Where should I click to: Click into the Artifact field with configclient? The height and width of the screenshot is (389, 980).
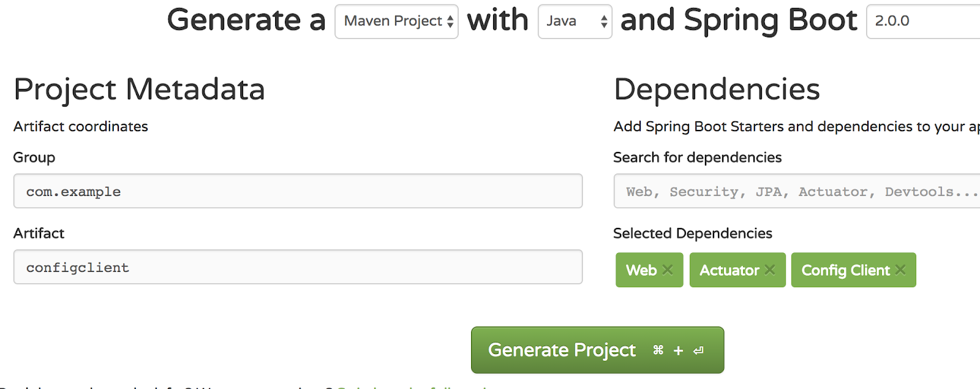click(298, 267)
